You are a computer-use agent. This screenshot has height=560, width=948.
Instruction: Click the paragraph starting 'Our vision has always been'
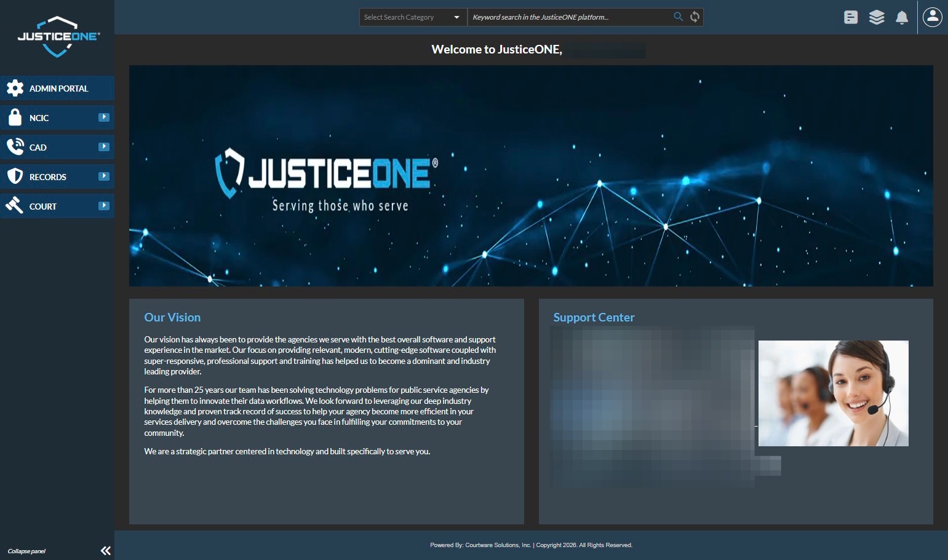pyautogui.click(x=320, y=355)
